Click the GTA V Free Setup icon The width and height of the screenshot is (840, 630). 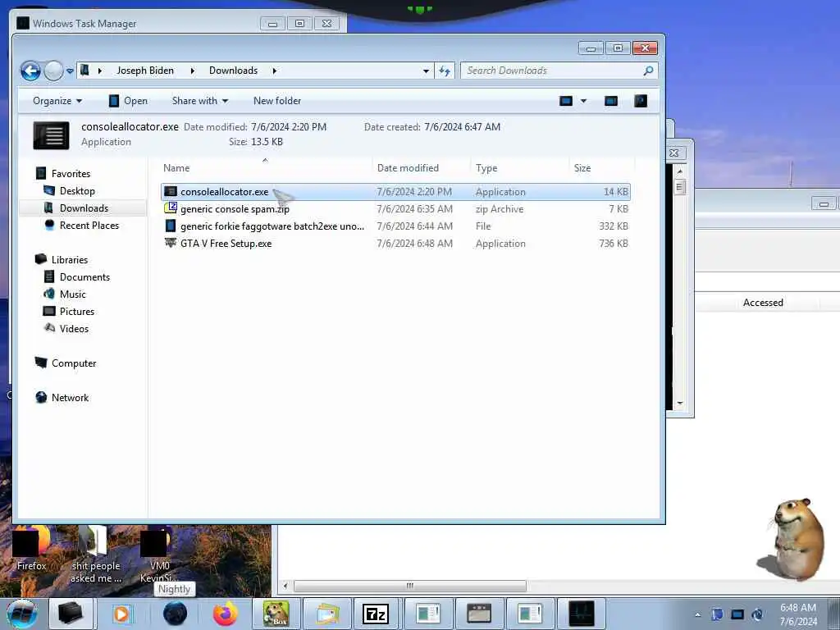(x=171, y=243)
